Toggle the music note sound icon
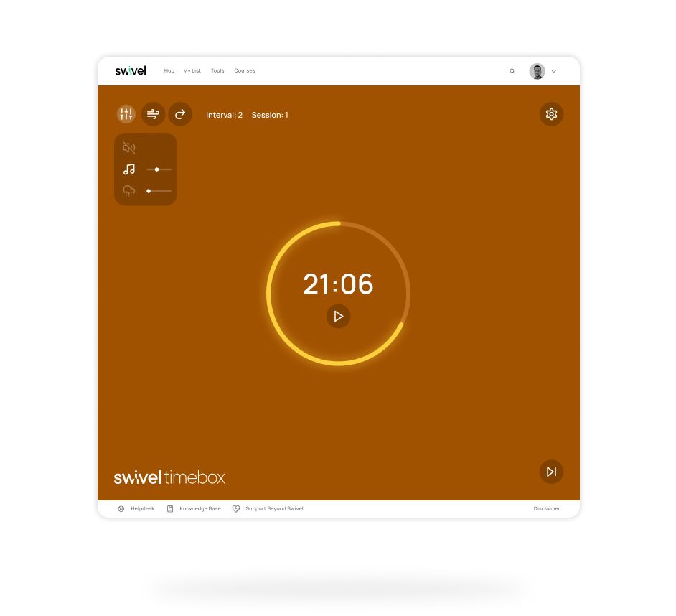The width and height of the screenshot is (676, 616). pyautogui.click(x=129, y=169)
